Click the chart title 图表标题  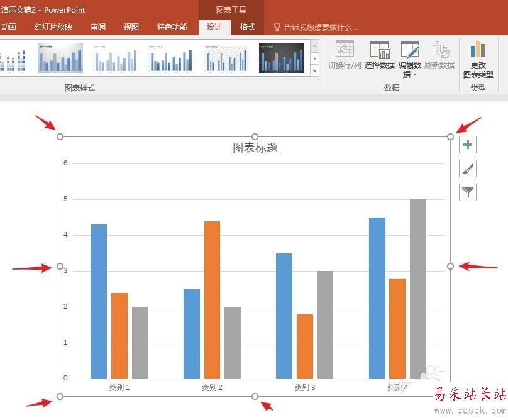coord(255,148)
